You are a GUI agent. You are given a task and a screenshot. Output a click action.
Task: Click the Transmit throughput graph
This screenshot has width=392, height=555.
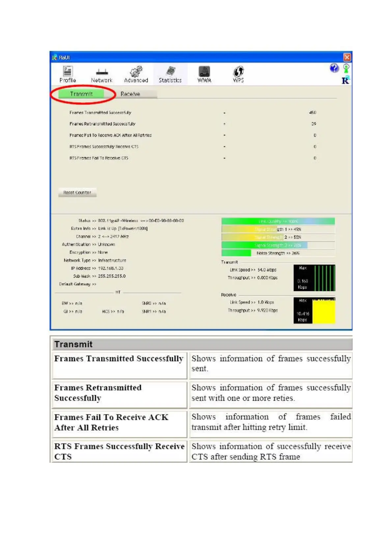[314, 278]
